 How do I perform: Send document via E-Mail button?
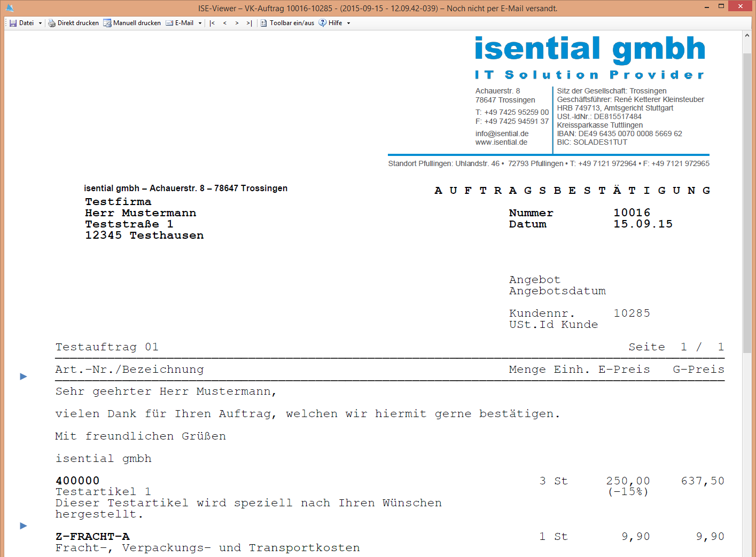pos(180,23)
